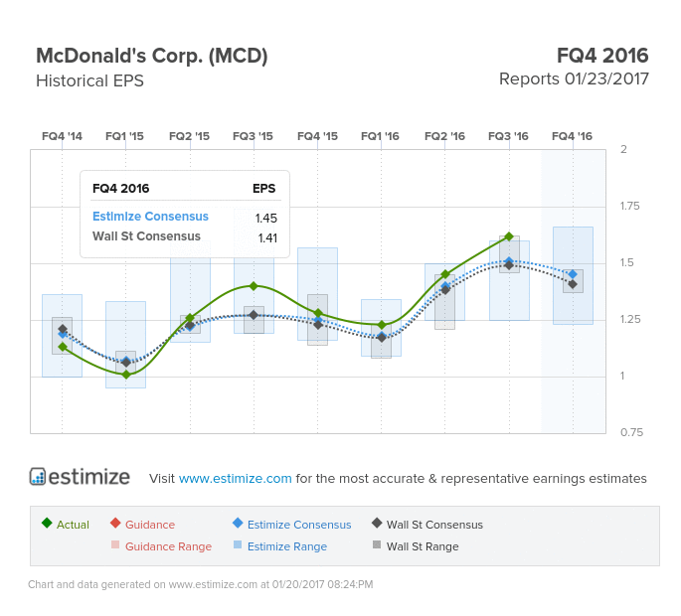Screen dimensions: 681x616
Task: Click the FQ1 '15 green Actual point
Action: click(126, 375)
